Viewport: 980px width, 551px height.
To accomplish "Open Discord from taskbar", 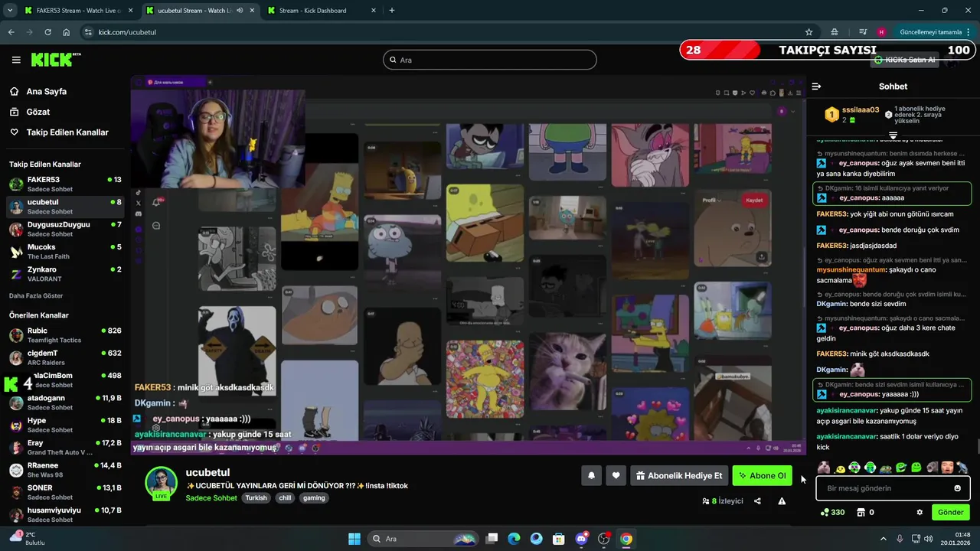I will click(581, 539).
